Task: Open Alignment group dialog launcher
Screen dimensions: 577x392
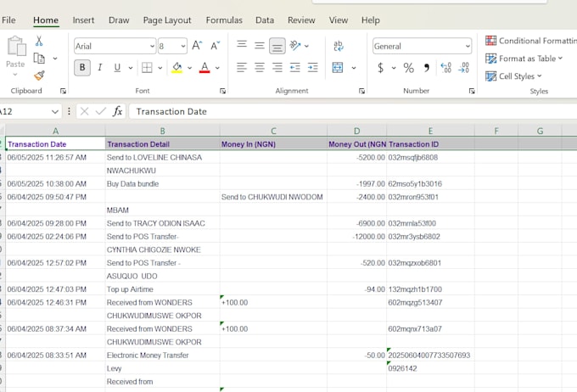Action: (361, 91)
